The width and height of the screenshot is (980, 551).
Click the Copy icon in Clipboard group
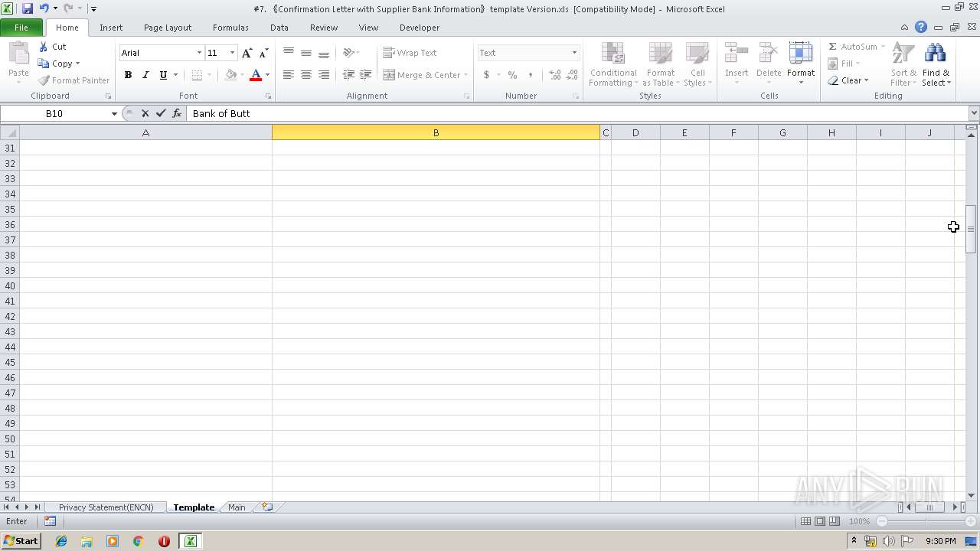coord(44,64)
